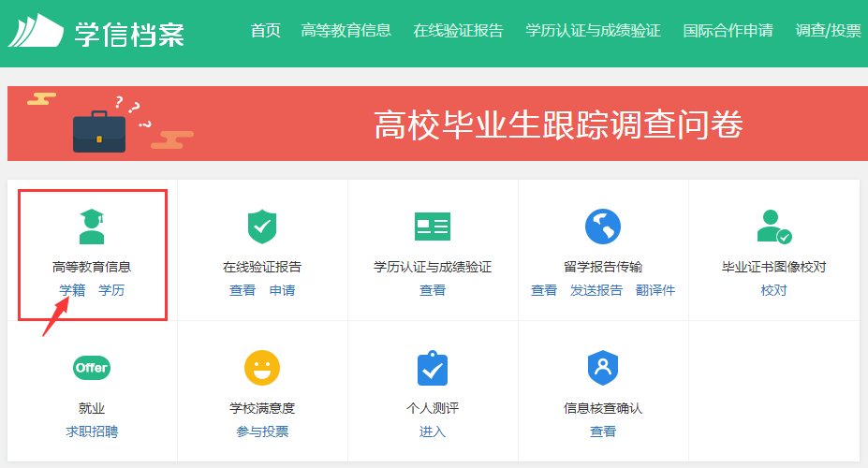Click the blue shield person icon
This screenshot has width=868, height=468.
click(603, 368)
